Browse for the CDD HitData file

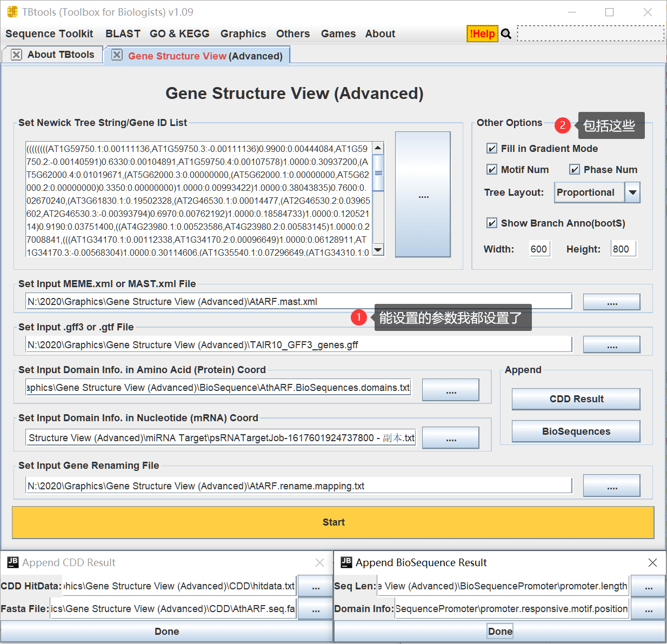316,586
